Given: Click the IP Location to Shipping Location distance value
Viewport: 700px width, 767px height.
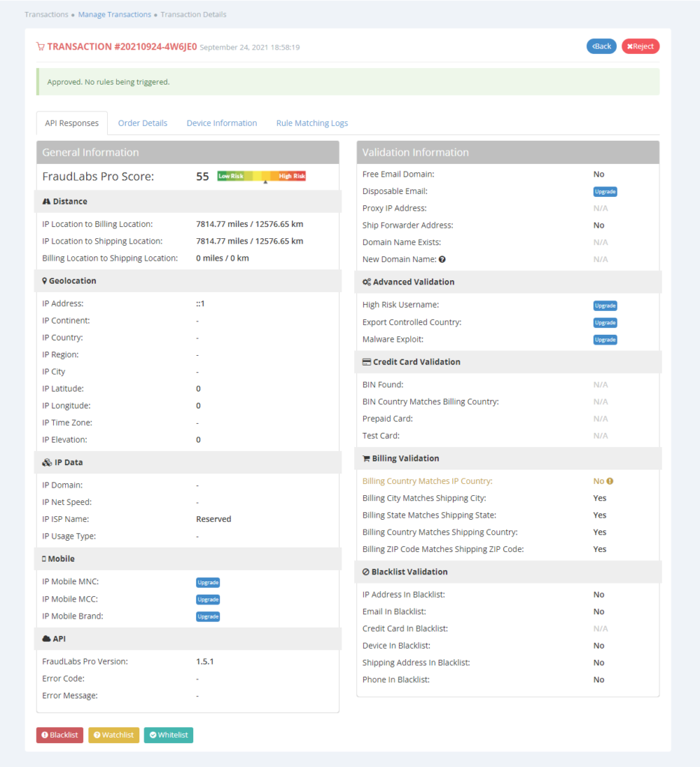Looking at the screenshot, I should [250, 241].
